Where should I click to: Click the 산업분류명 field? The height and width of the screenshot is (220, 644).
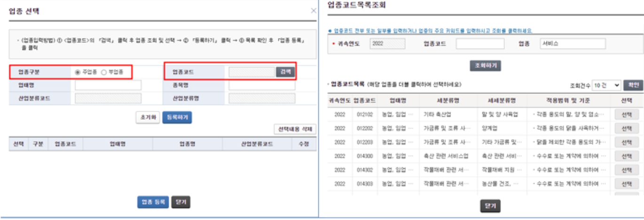point(262,98)
